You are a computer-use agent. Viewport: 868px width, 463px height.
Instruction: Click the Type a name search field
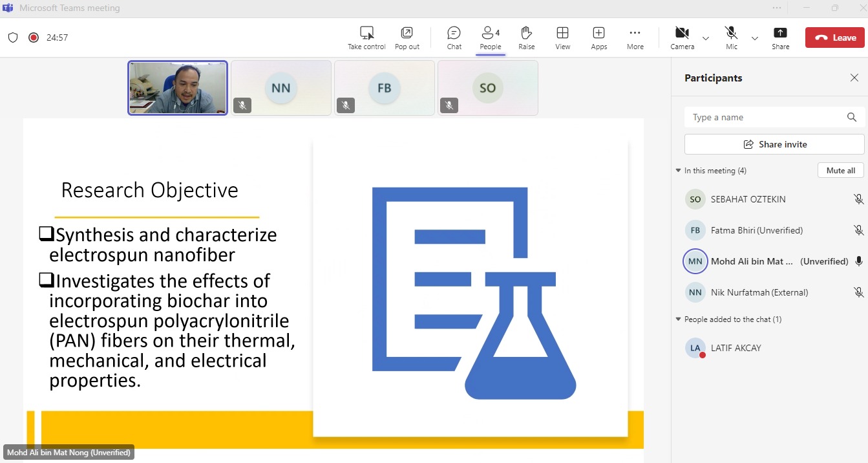[766, 117]
